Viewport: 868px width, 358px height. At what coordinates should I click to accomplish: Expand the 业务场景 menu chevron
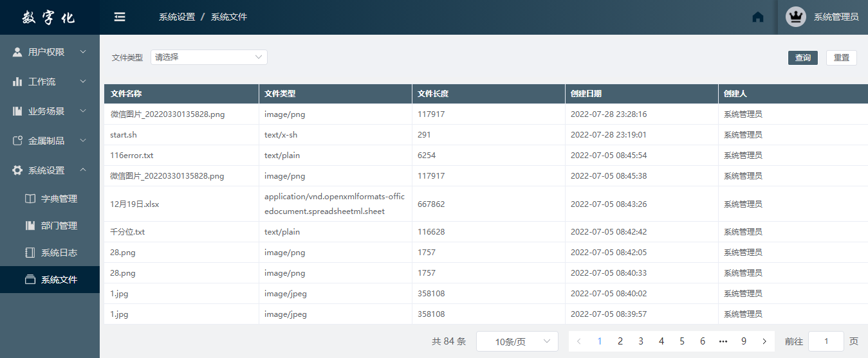83,111
